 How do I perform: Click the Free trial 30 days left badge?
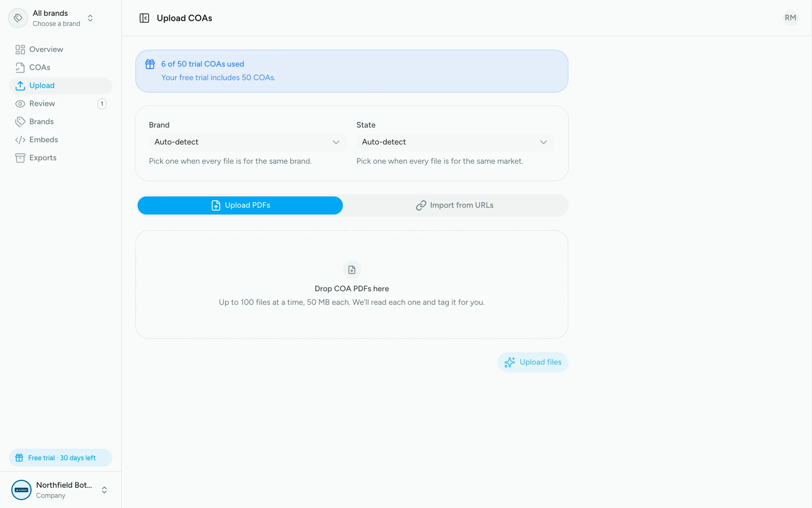61,458
